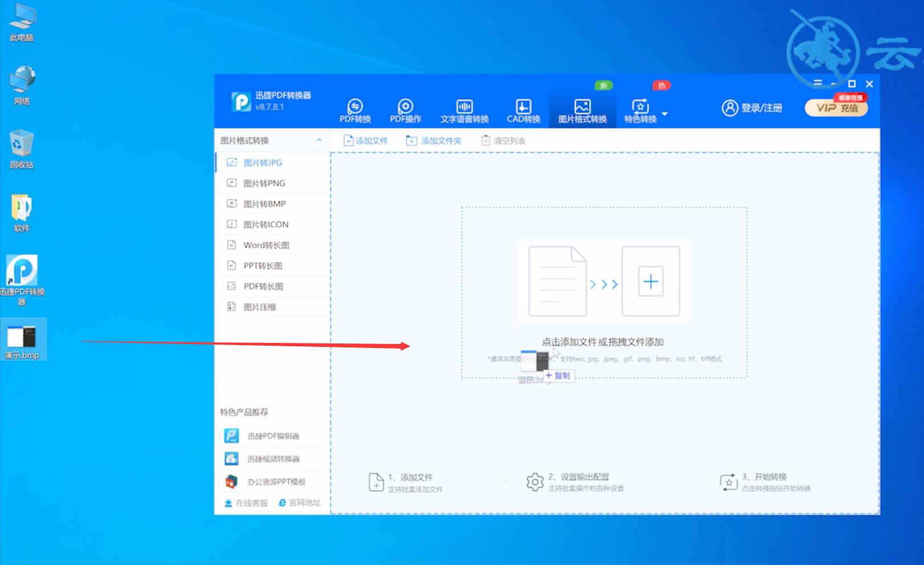Click the 添加文件 toolbar button
Image resolution: width=924 pixels, height=565 pixels.
365,141
